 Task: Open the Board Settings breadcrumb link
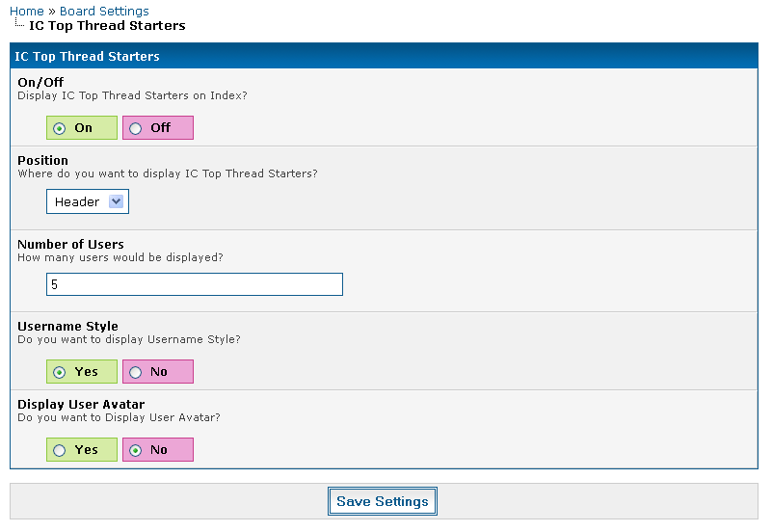(104, 12)
